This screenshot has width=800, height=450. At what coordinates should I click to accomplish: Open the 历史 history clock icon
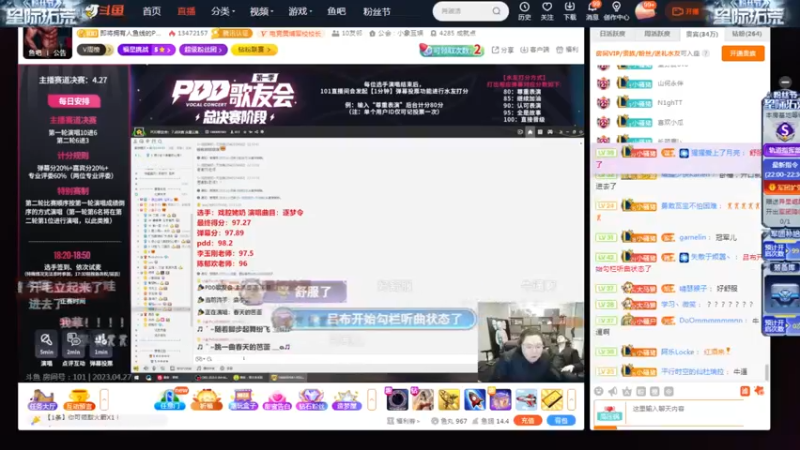click(524, 11)
